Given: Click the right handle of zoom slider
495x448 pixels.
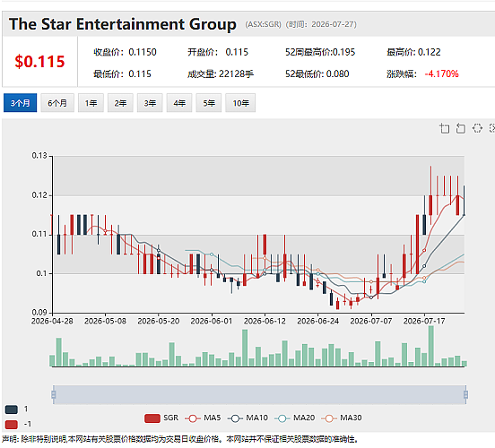Looking at the screenshot, I should point(465,394).
